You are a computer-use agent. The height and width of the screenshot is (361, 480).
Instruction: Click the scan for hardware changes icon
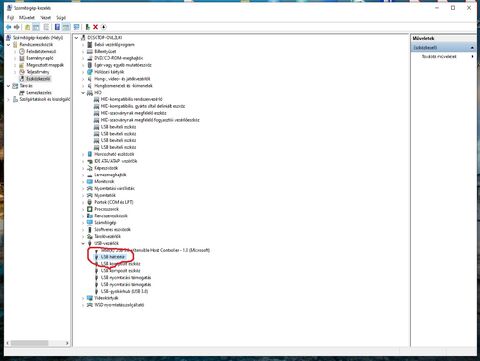(76, 27)
